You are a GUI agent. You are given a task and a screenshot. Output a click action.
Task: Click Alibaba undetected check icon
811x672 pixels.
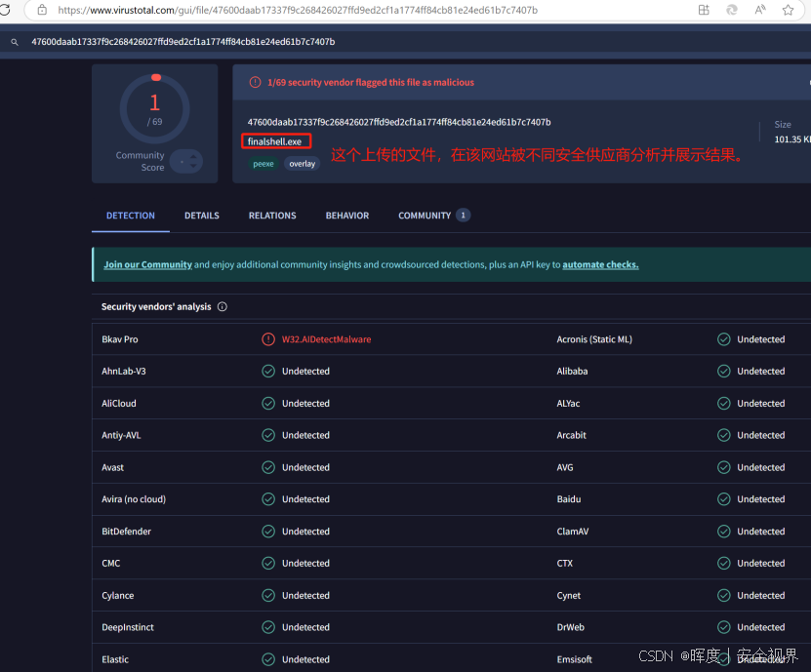[x=724, y=372]
